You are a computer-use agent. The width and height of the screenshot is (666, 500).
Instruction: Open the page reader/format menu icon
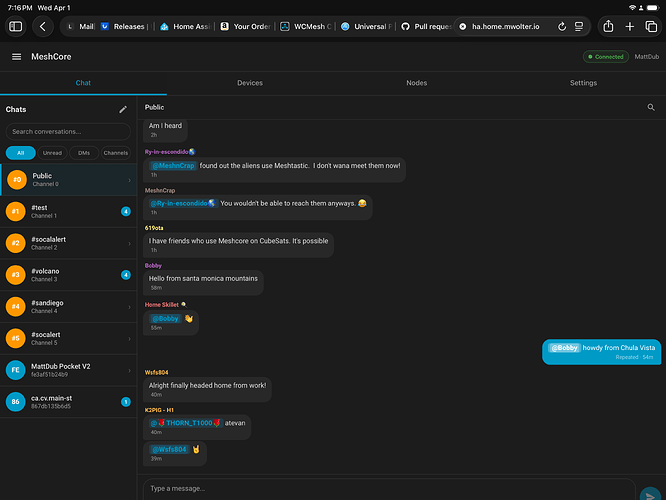pos(579,26)
